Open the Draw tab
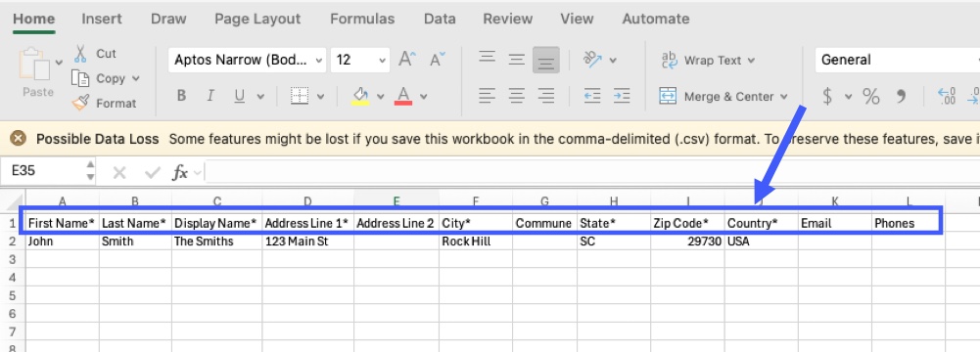Screen dimensions: 980x352 (168, 19)
